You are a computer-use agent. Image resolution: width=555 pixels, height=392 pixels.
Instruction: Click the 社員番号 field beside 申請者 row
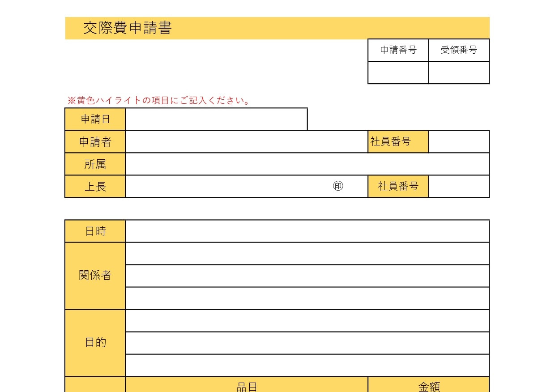[x=459, y=141]
